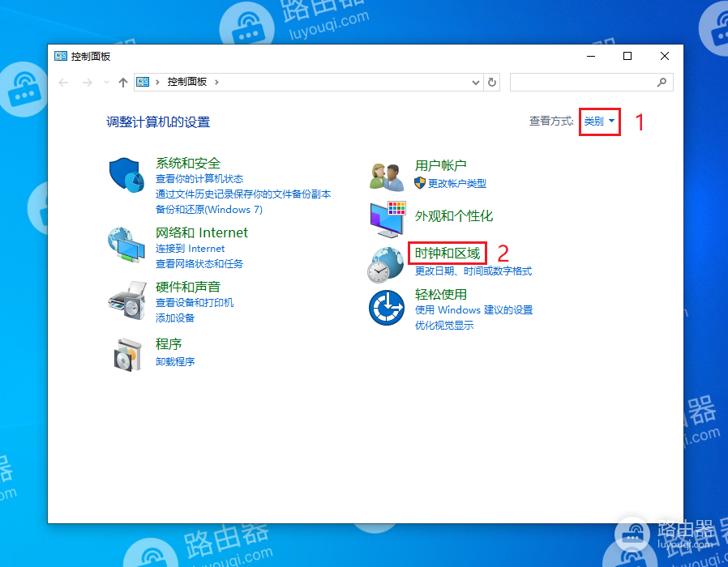The width and height of the screenshot is (728, 567).
Task: Click 更改帐户类型 link
Action: point(457,183)
